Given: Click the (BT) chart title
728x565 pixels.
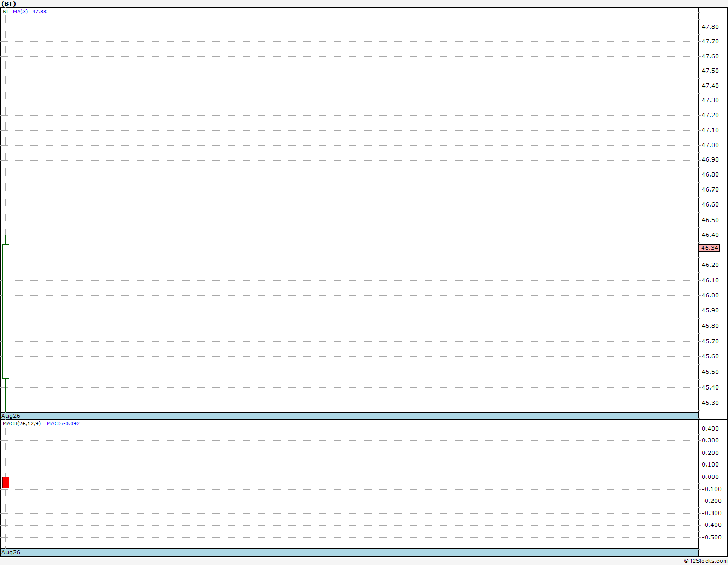Looking at the screenshot, I should pyautogui.click(x=9, y=4).
